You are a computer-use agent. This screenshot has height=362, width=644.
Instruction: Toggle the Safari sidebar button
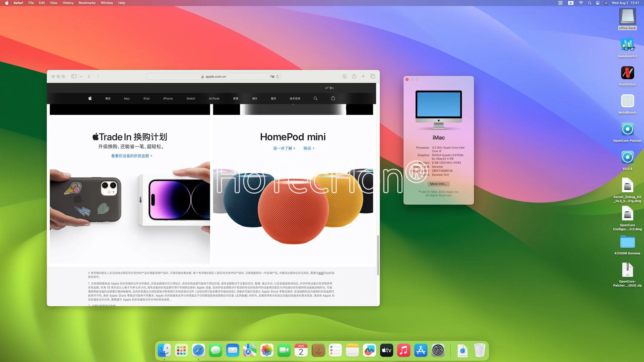74,76
